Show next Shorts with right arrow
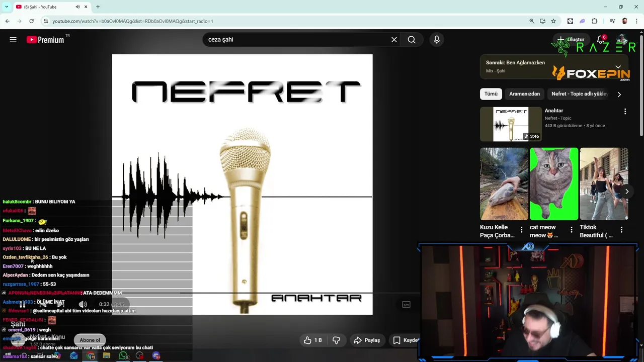The height and width of the screenshot is (362, 644). pos(627,191)
